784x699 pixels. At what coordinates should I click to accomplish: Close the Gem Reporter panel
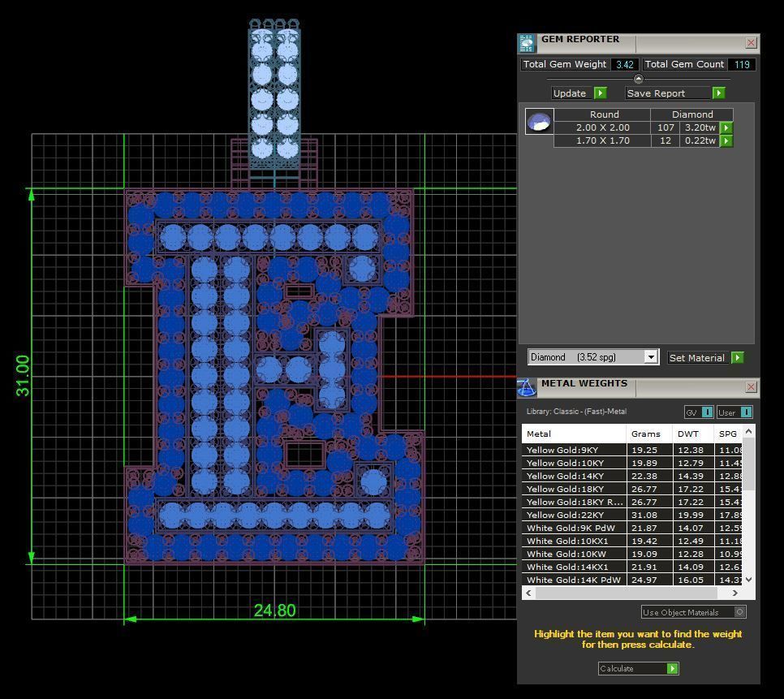coord(751,42)
